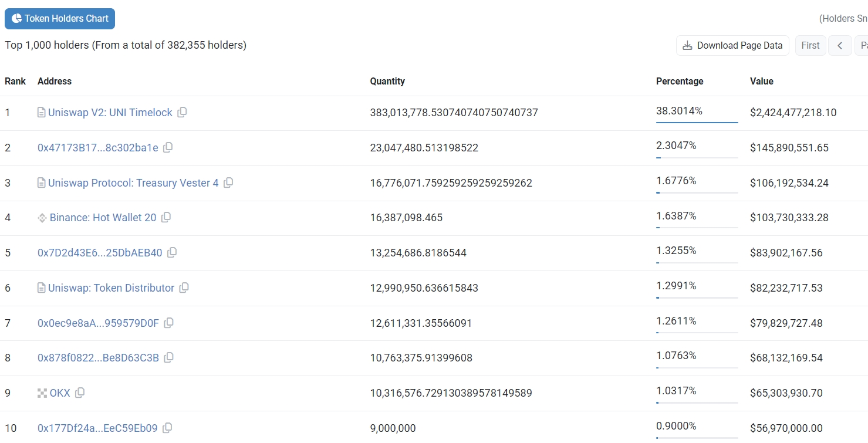The width and height of the screenshot is (868, 443).
Task: Open Uniswap: Token Distributor holder
Action: click(x=112, y=288)
